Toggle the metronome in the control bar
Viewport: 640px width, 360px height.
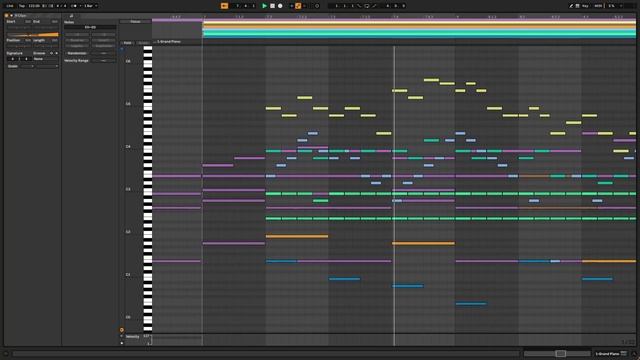[74, 6]
